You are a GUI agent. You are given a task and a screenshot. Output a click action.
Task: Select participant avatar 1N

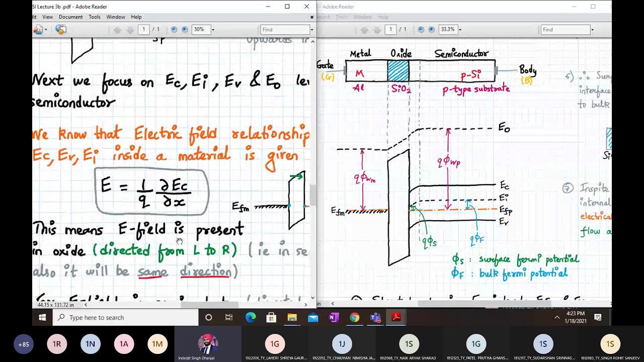click(x=90, y=344)
